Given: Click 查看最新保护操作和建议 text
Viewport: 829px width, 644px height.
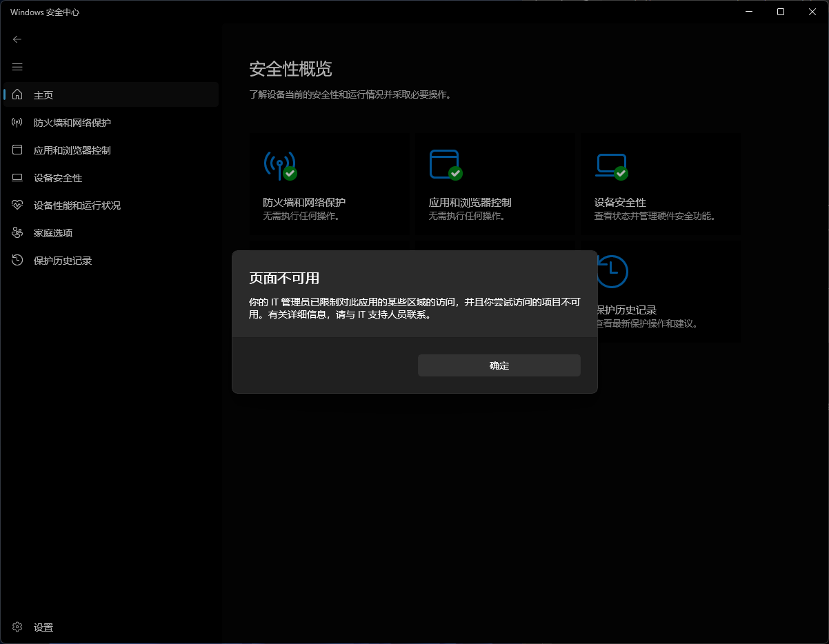Looking at the screenshot, I should [x=647, y=323].
